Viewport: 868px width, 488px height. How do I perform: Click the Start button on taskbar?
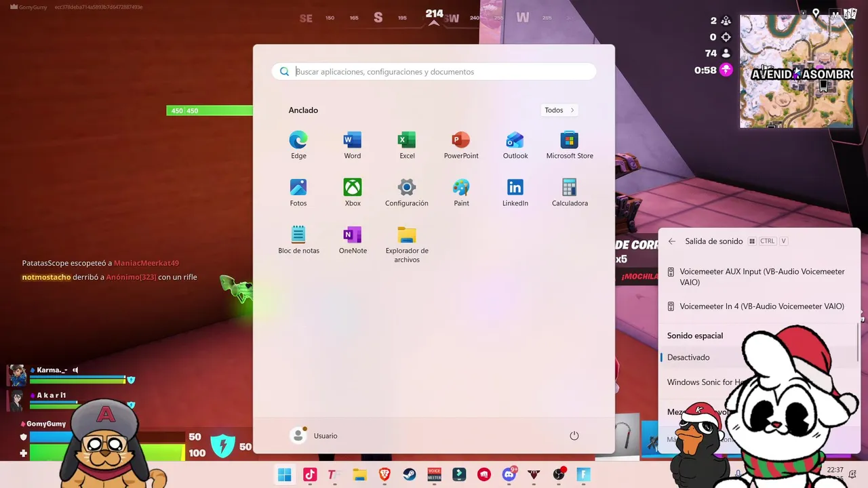[285, 475]
